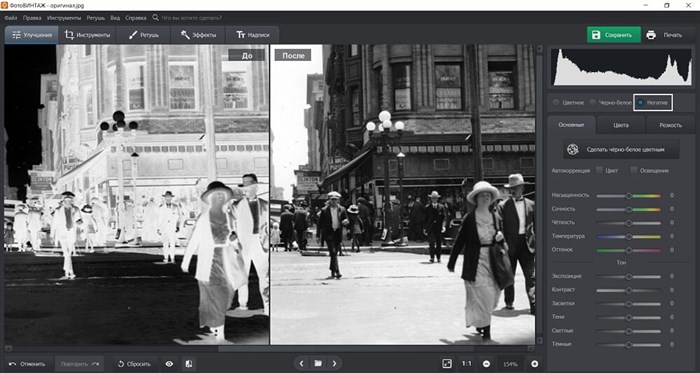Viewport: 700px width, 373px height.
Task: Toggle before/after compare icon
Action: (188, 364)
